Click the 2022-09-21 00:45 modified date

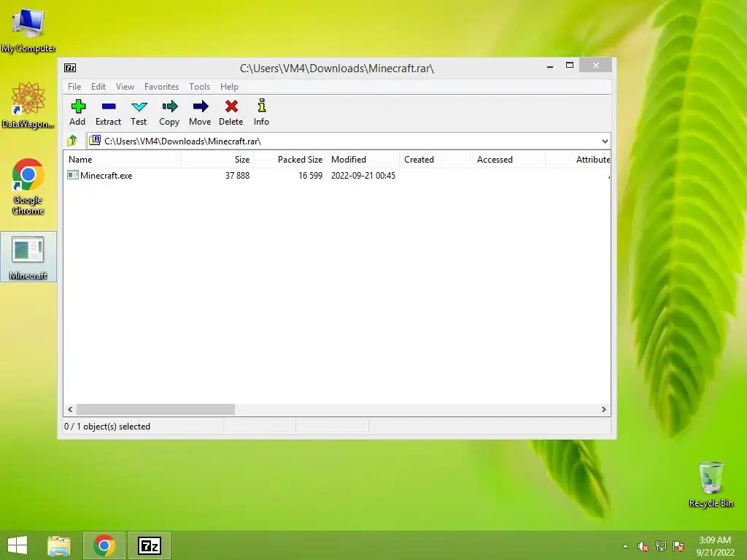(363, 175)
